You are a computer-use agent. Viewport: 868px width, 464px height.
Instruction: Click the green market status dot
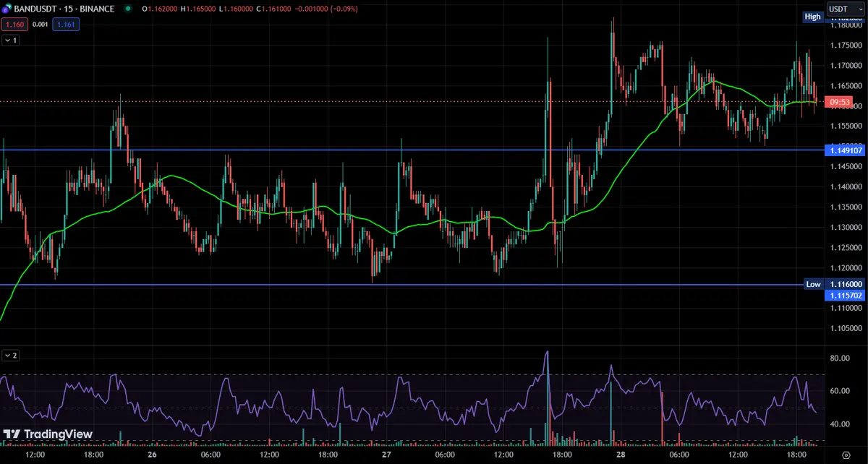pyautogui.click(x=129, y=9)
